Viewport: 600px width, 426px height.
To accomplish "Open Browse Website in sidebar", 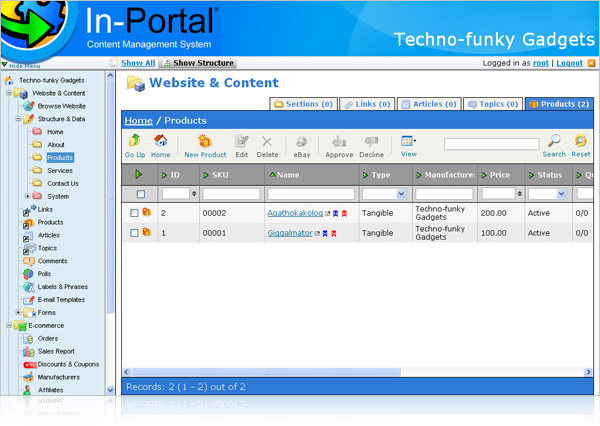I will click(61, 106).
